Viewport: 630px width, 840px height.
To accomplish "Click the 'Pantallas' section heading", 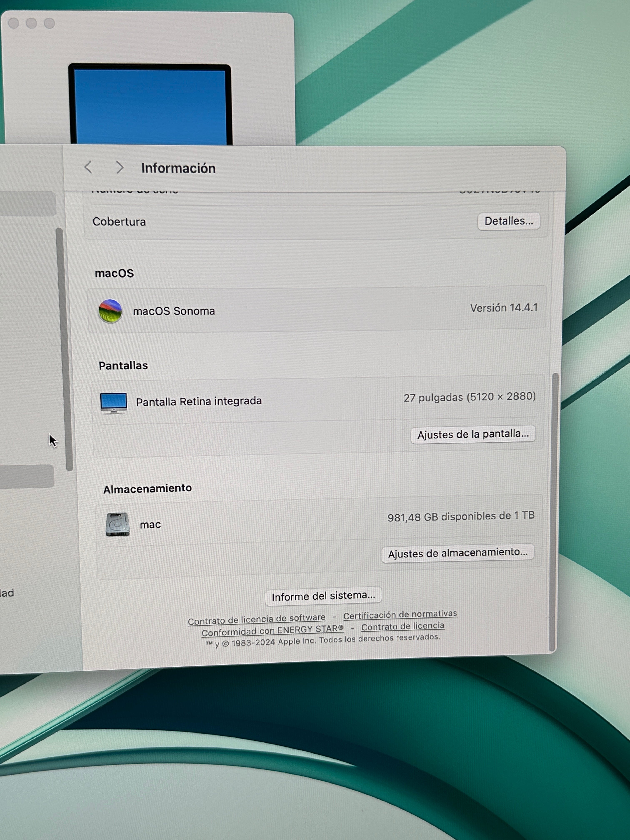I will (x=123, y=365).
